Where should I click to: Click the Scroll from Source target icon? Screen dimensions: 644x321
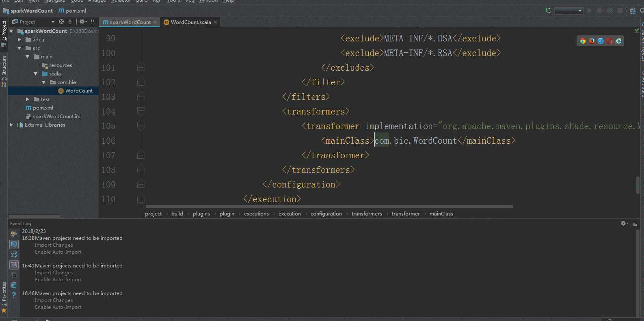(x=61, y=22)
